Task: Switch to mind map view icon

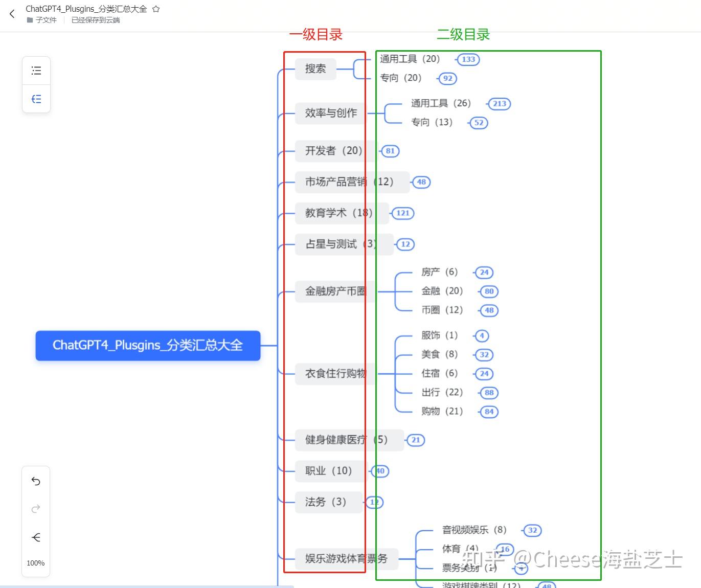Action: tap(36, 99)
